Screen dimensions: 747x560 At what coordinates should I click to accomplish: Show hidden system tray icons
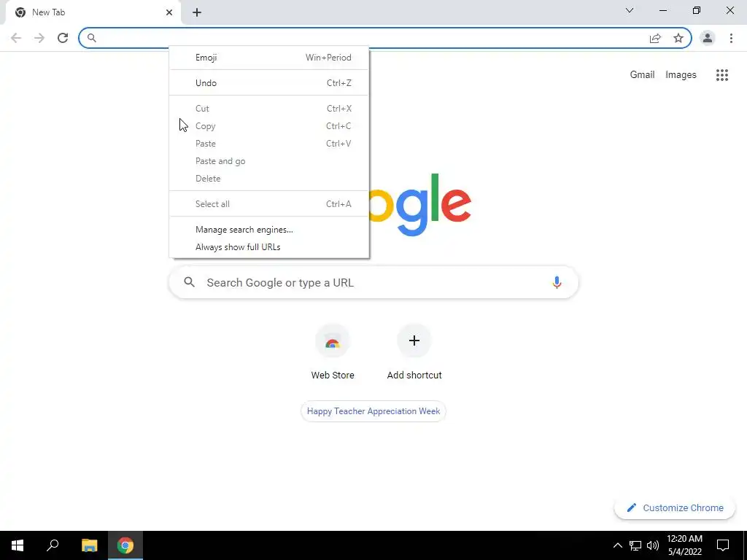point(617,545)
